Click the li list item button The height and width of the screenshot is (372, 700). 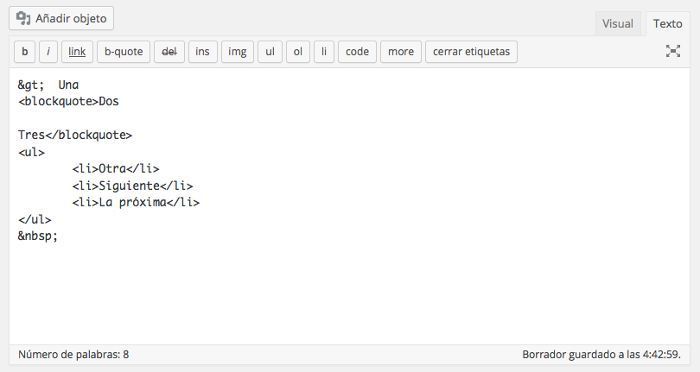click(324, 51)
